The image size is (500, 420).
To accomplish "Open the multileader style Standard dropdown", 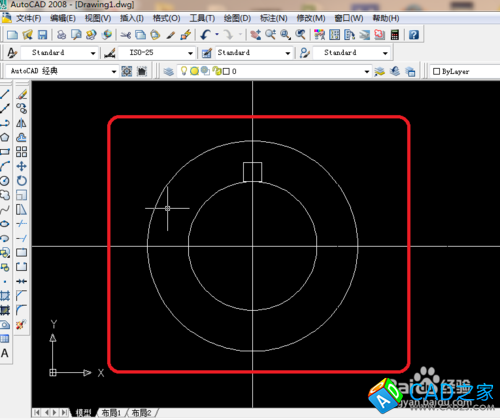I will (352, 53).
